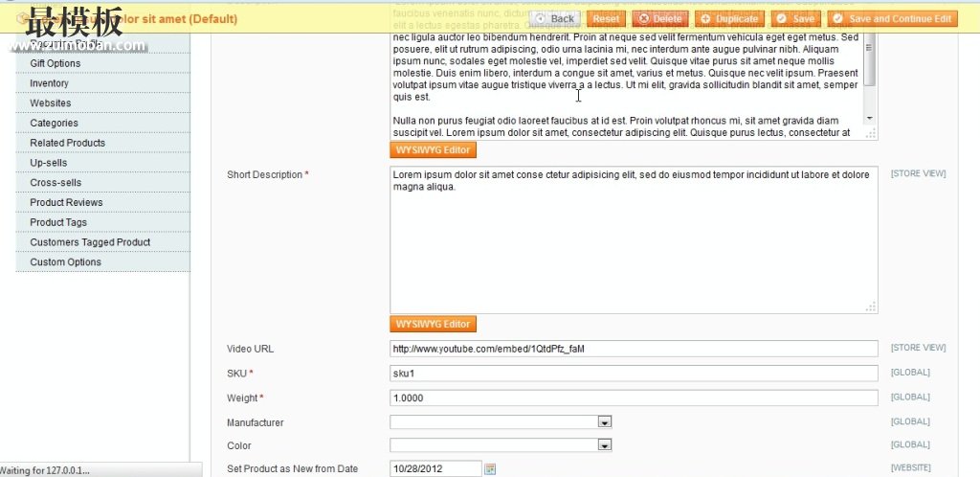Open the date picker calendar icon
Viewport: 980px width, 477px height.
point(490,469)
